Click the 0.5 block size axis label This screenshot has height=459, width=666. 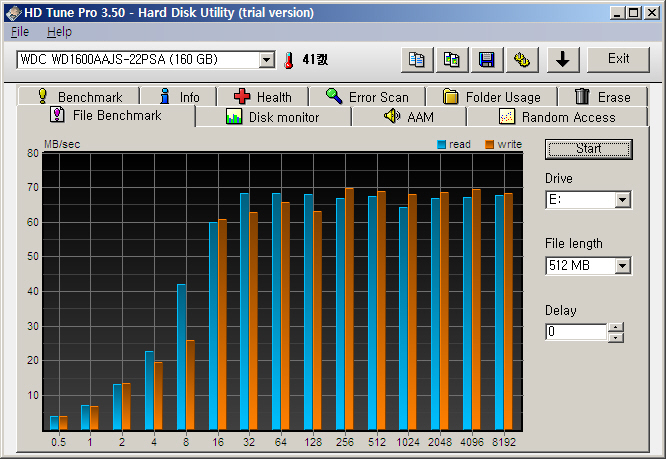59,442
